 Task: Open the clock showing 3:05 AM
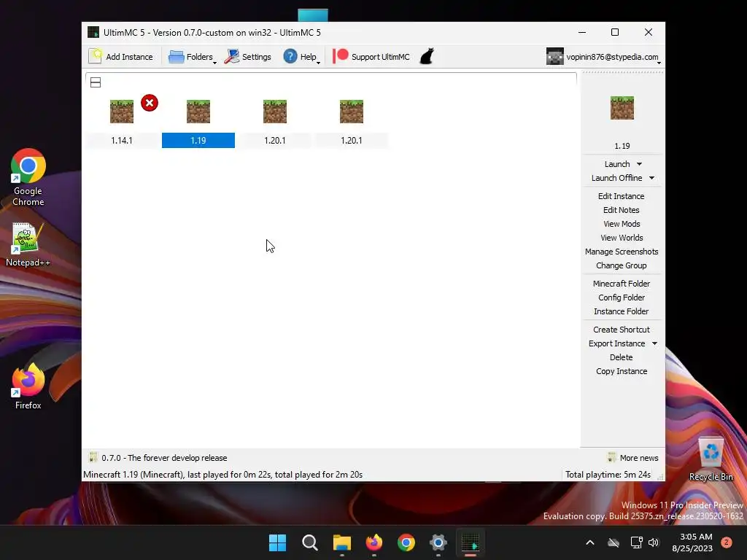point(692,542)
